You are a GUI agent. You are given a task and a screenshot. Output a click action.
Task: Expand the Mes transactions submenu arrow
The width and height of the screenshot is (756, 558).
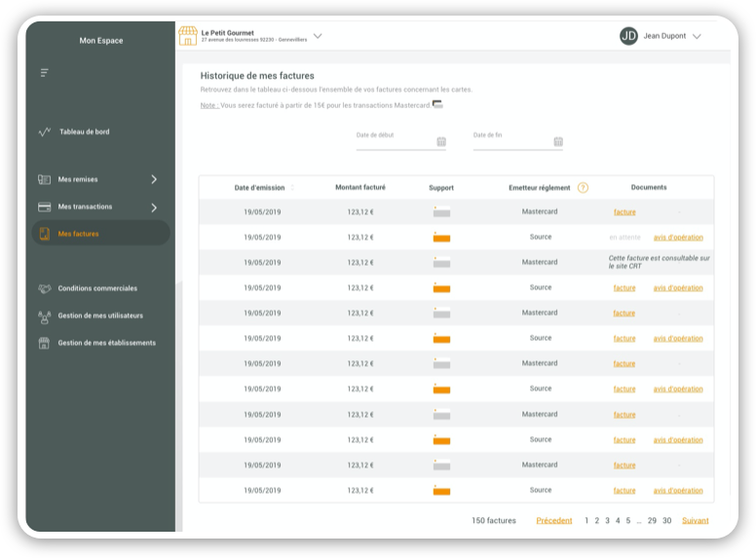[154, 207]
